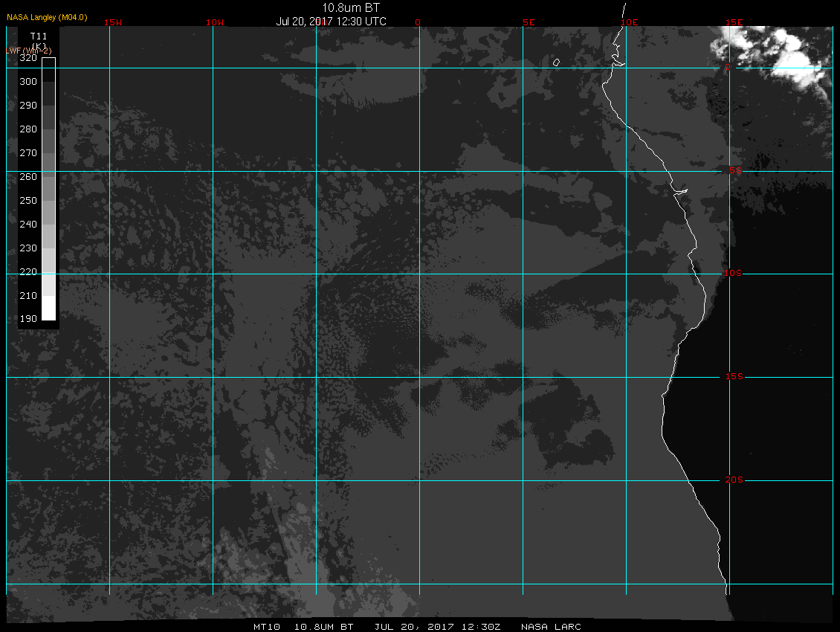Click the 10S latitude label
The height and width of the screenshot is (632, 840).
pyautogui.click(x=733, y=274)
